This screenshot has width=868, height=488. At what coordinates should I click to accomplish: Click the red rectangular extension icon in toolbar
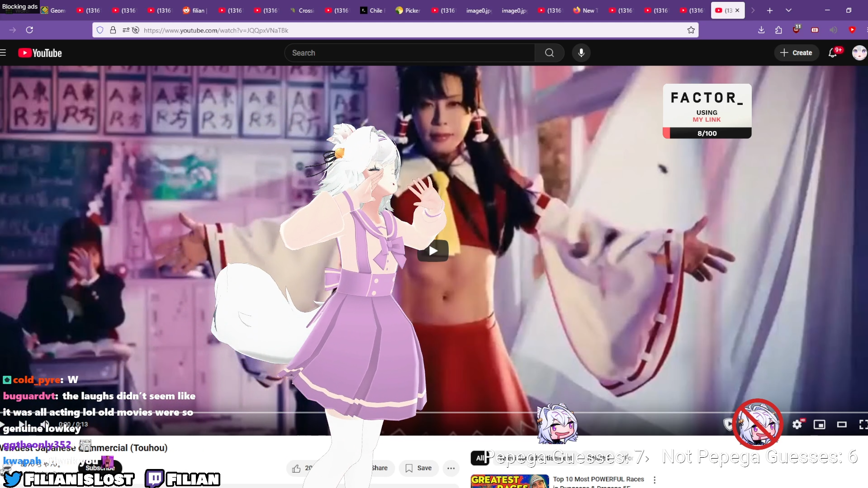tap(815, 30)
